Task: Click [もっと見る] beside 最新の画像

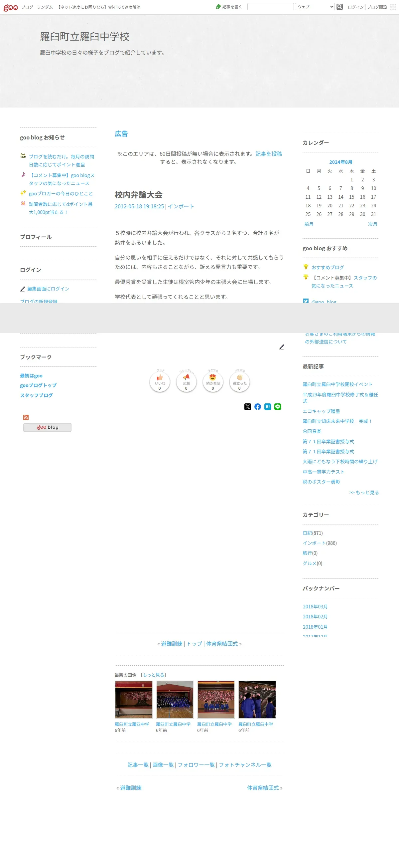Action: 154,675
